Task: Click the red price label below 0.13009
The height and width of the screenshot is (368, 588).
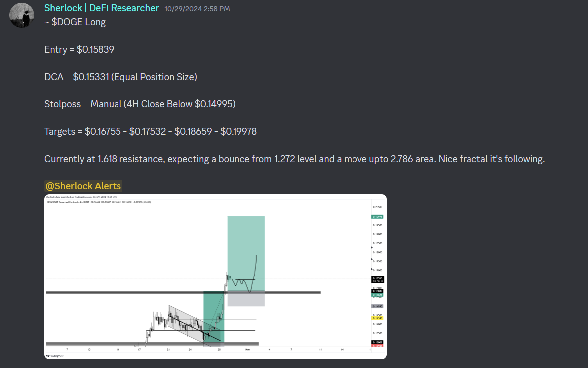Action: point(378,347)
